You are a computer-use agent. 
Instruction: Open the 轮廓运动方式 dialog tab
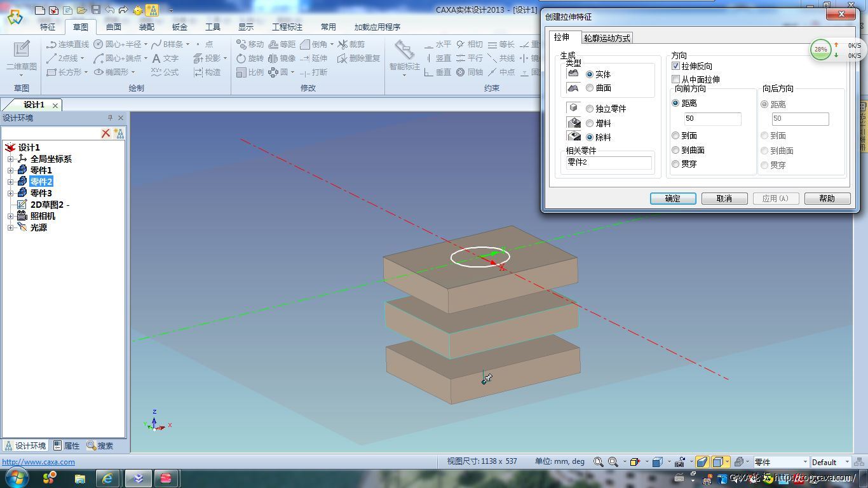click(607, 38)
